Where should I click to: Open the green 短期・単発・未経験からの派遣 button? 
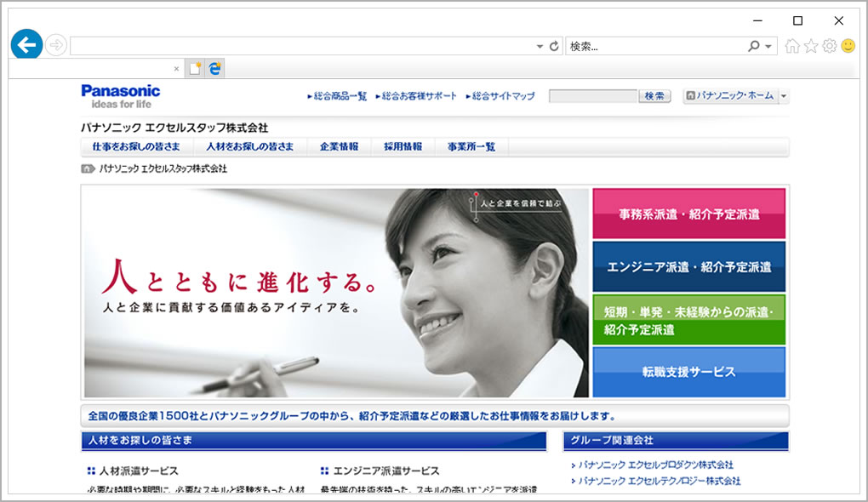(688, 320)
